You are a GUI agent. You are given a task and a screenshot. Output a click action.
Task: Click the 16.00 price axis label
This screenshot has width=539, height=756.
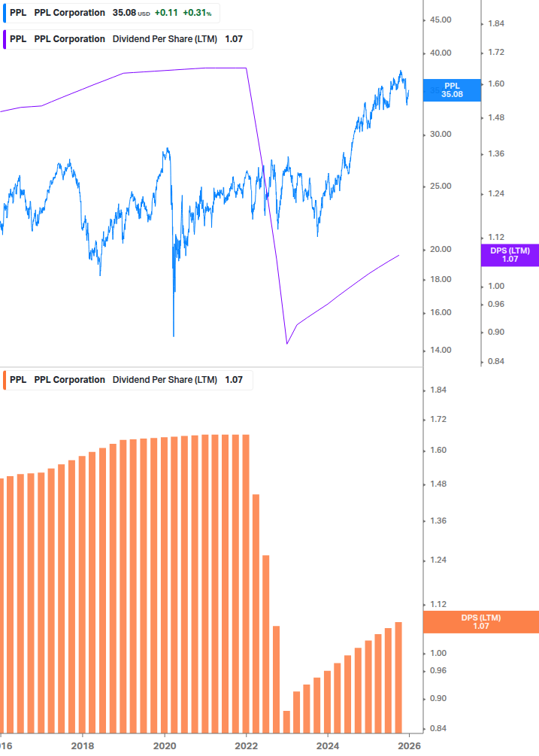click(441, 312)
